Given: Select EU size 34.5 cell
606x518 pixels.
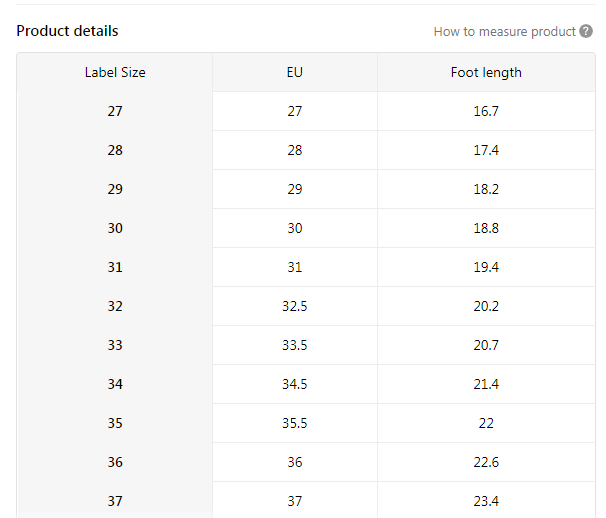Looking at the screenshot, I should tap(294, 384).
